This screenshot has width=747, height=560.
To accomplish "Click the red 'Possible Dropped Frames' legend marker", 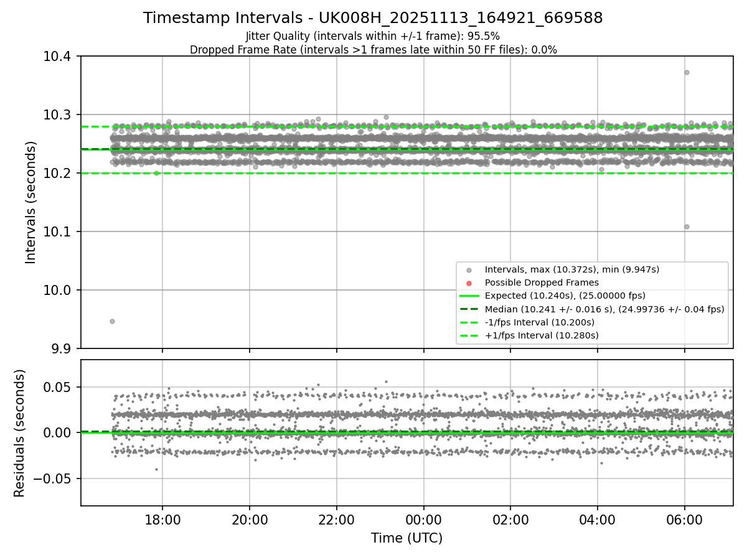I will (469, 283).
